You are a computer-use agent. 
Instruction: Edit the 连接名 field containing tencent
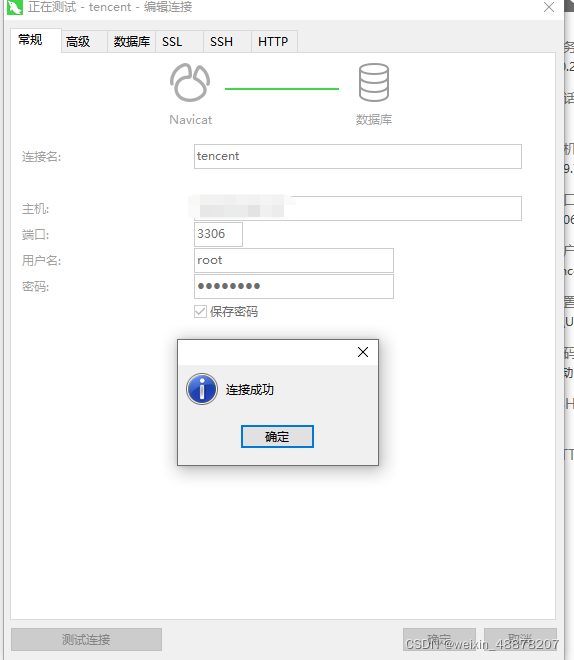point(358,157)
